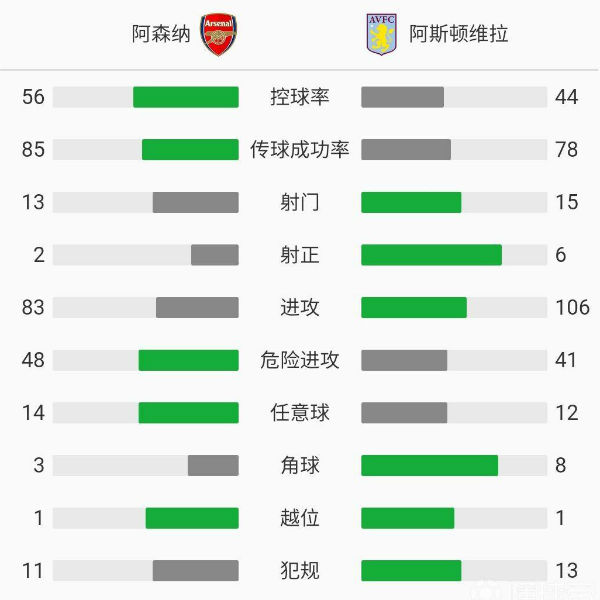Screen dimensions: 600x600
Task: Click the 任意球 free kicks label
Action: (x=300, y=412)
